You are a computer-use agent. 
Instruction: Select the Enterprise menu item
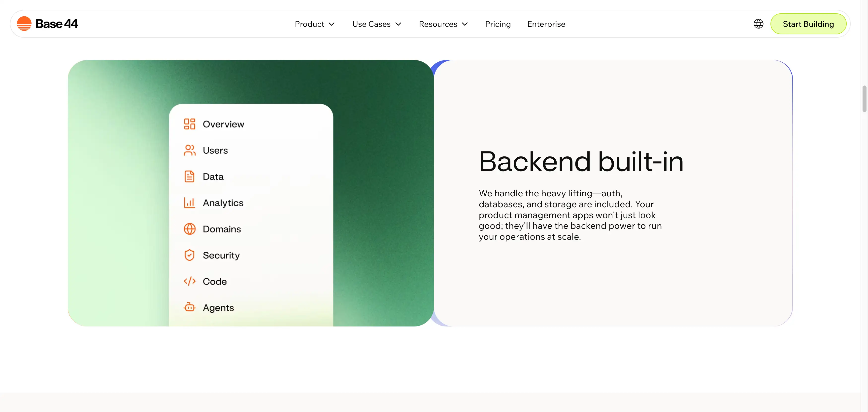click(546, 24)
